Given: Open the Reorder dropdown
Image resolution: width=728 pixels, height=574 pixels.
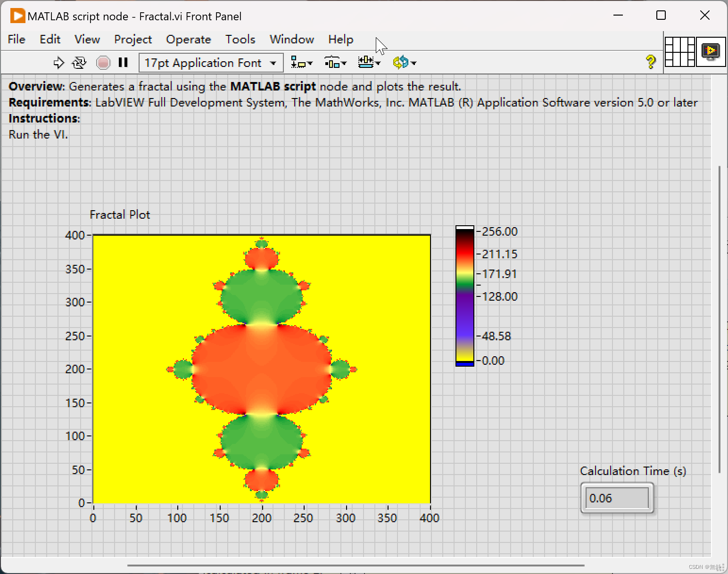Looking at the screenshot, I should coord(405,63).
